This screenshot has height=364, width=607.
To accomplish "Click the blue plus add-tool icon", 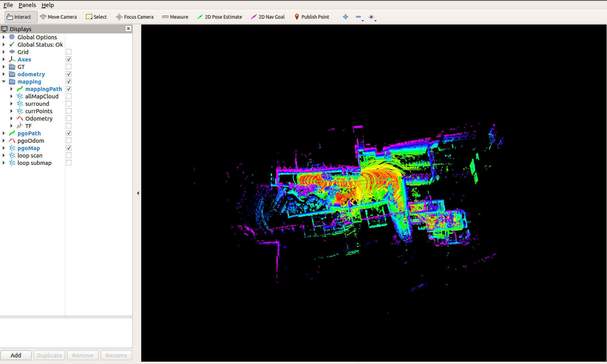I will (x=345, y=17).
